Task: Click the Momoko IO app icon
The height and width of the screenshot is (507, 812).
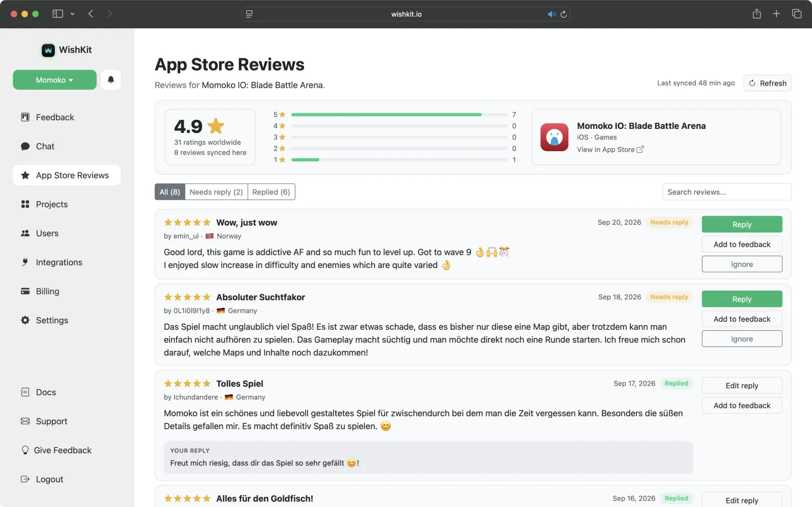Action: (554, 137)
